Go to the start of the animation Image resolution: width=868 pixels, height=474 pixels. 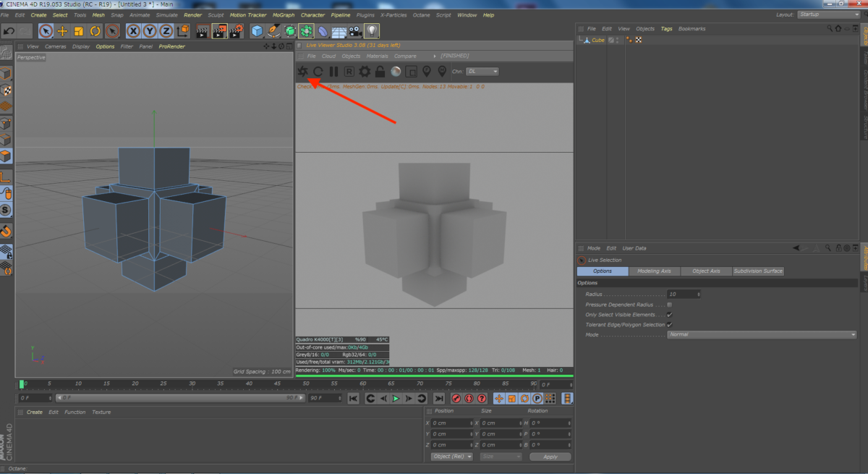point(353,398)
